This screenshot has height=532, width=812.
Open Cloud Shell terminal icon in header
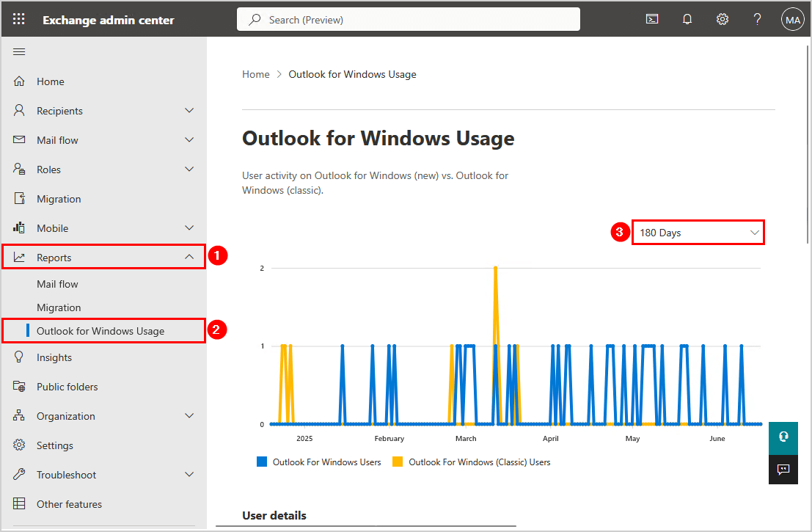(651, 20)
